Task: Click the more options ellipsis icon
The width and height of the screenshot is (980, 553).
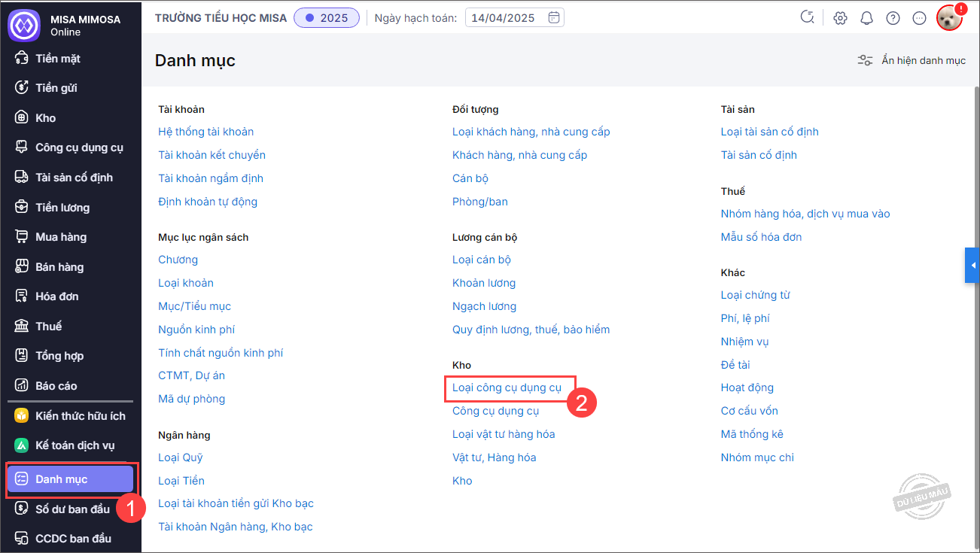Action: pos(919,18)
